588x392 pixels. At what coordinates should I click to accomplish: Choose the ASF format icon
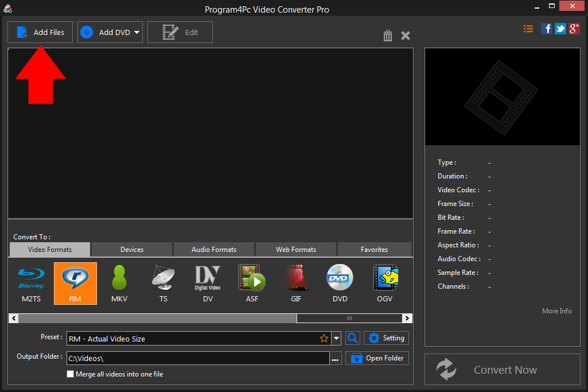click(252, 283)
